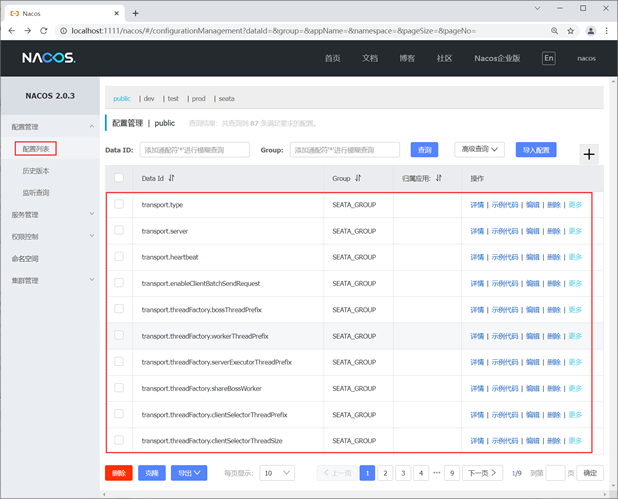Viewport: 618px width, 499px height.
Task: Add new configuration with the plus icon
Action: coord(589,154)
